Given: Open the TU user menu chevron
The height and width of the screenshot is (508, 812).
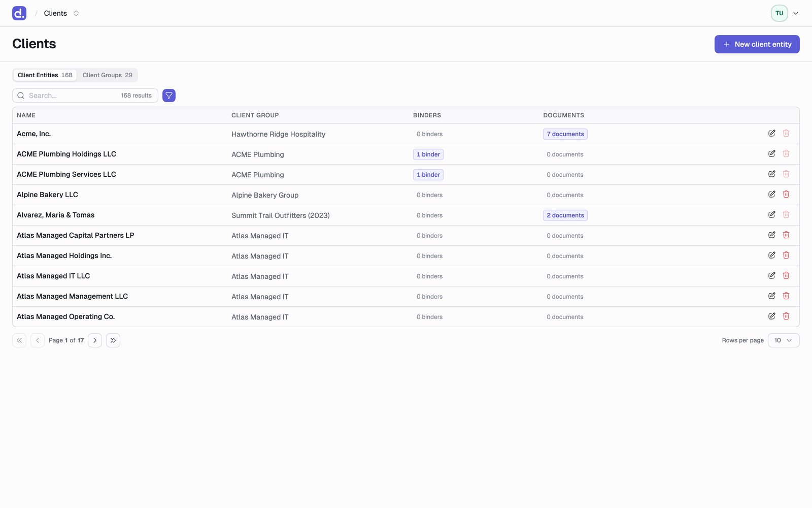Looking at the screenshot, I should [796, 13].
